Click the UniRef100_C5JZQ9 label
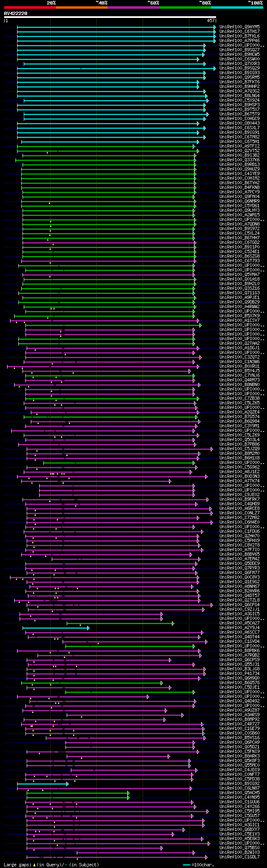267x868 pixels. (x=239, y=449)
